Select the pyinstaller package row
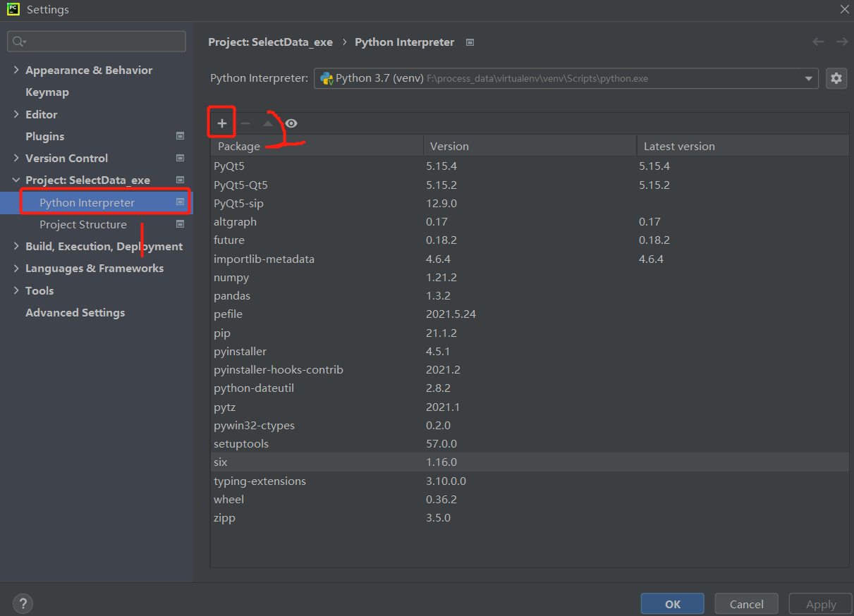854x616 pixels. [x=530, y=351]
